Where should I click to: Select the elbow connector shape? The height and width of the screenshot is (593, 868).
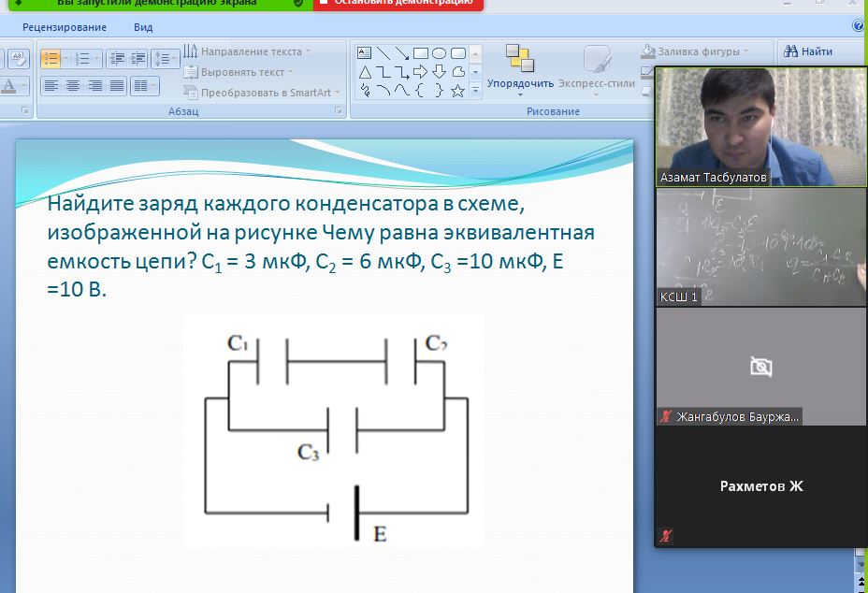click(383, 72)
